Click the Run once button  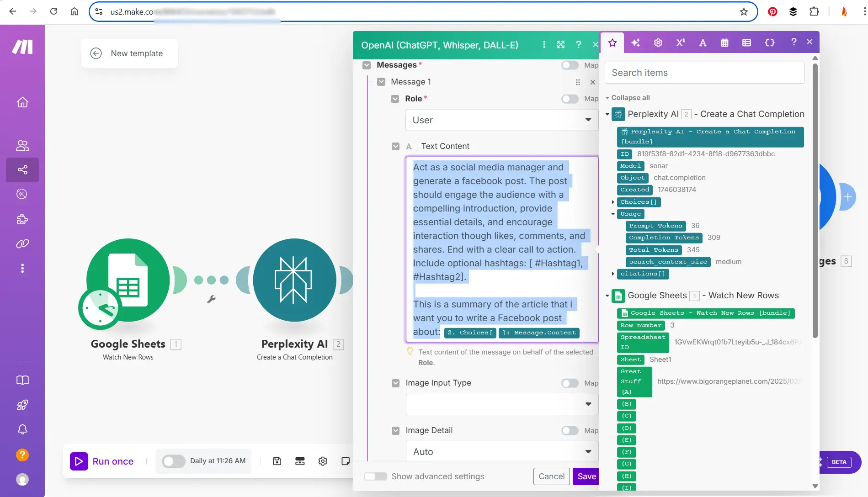pyautogui.click(x=102, y=461)
